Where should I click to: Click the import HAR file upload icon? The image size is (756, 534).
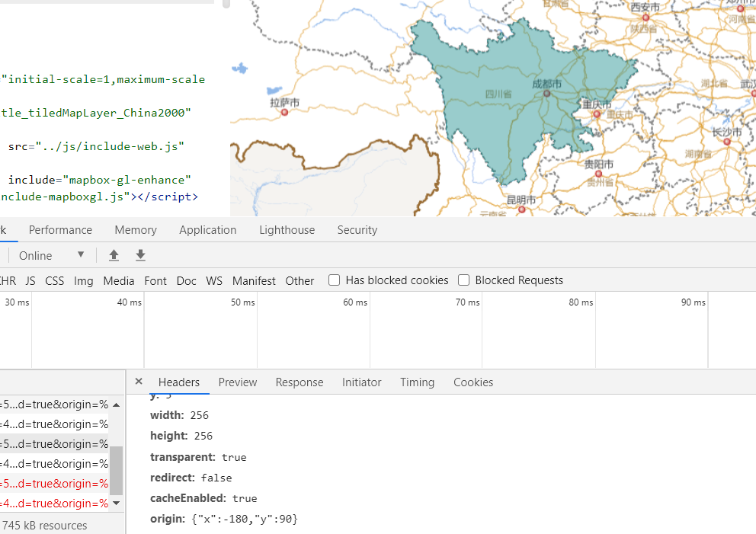click(x=114, y=255)
